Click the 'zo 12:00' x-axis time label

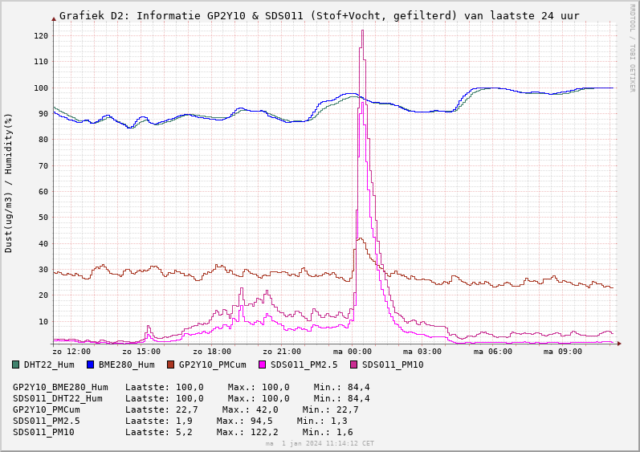click(72, 352)
